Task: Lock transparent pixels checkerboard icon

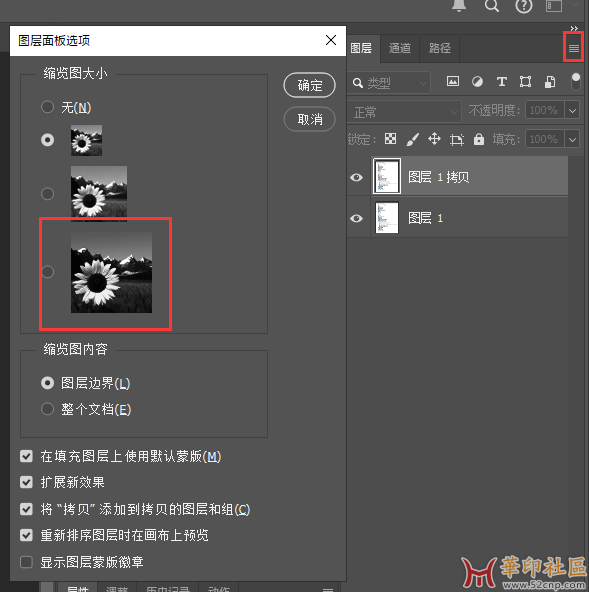Action: (x=390, y=139)
